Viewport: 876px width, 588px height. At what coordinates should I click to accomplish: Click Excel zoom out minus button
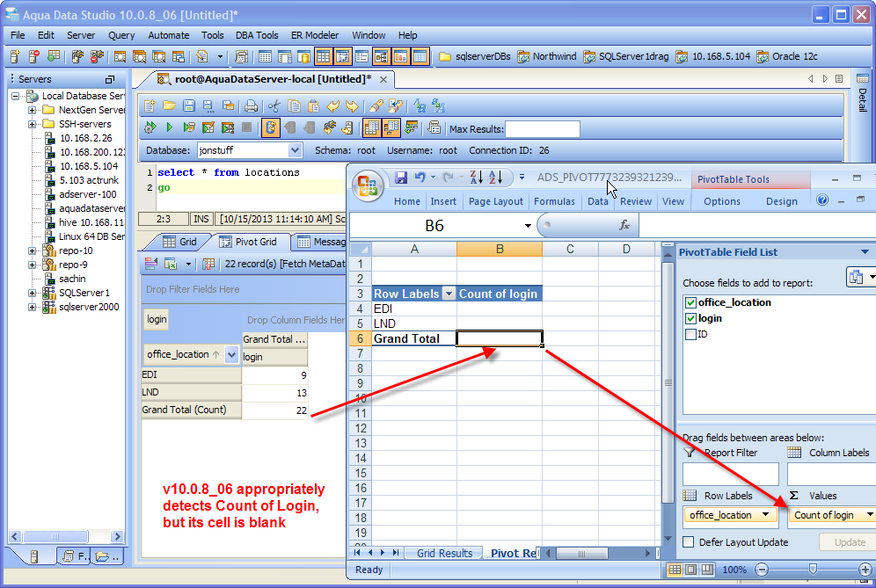[x=761, y=570]
